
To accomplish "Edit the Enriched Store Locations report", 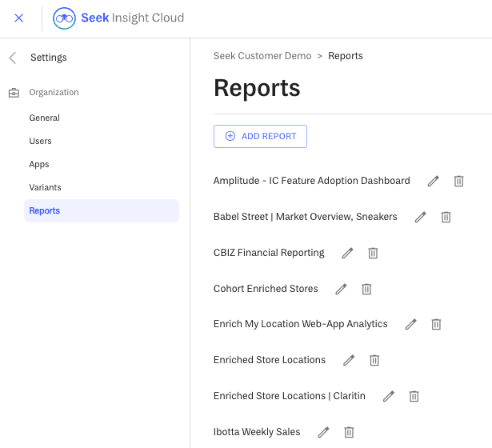I will pyautogui.click(x=349, y=361).
